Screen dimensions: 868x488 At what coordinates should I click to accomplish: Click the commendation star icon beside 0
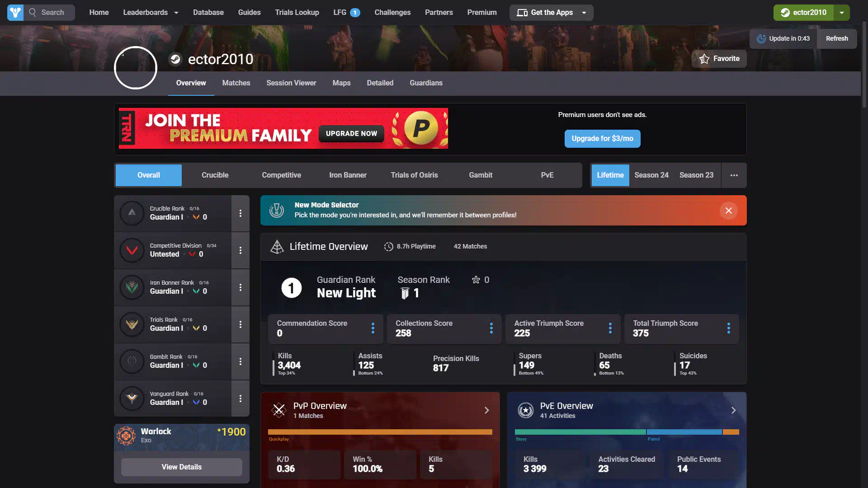(476, 280)
